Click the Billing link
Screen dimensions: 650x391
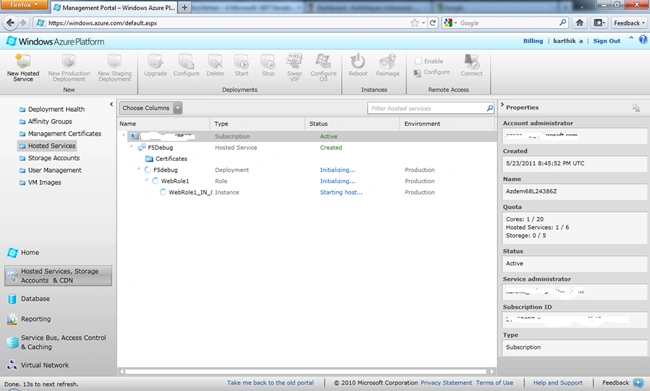point(533,41)
